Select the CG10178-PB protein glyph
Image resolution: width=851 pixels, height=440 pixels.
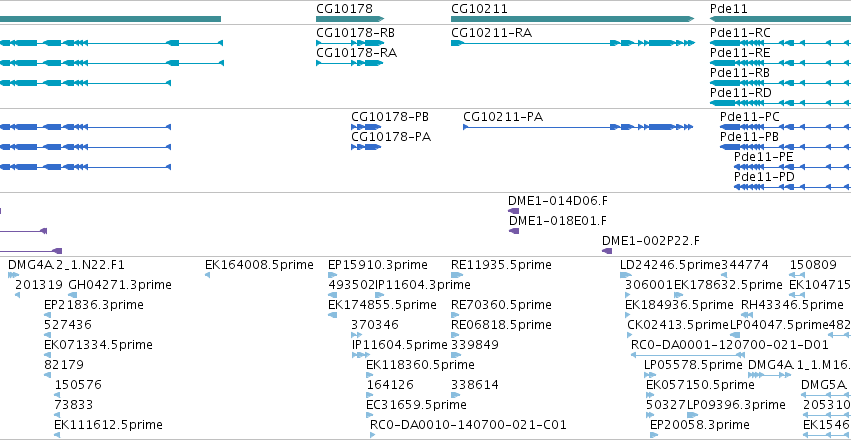click(x=366, y=127)
